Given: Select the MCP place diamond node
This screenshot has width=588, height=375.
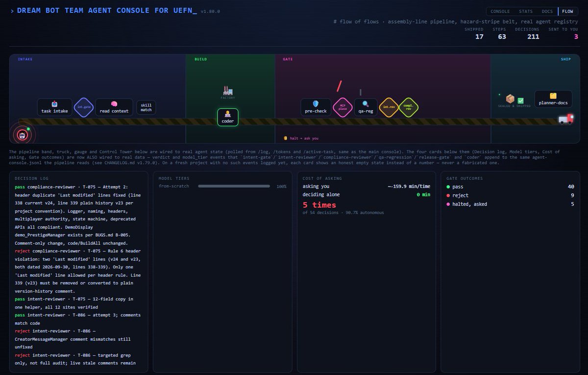Looking at the screenshot, I should pos(343,107).
